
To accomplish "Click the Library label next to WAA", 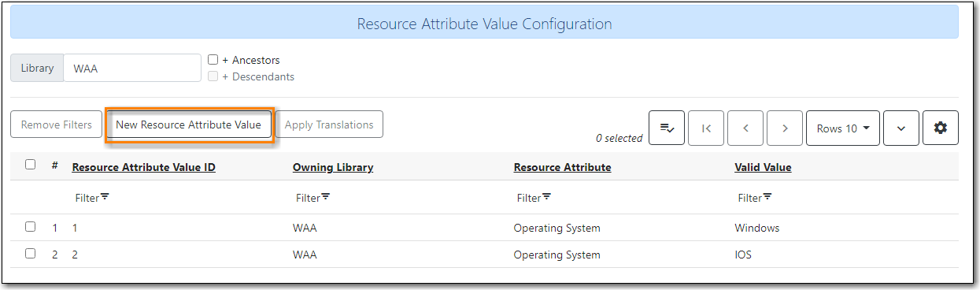I will [x=37, y=68].
